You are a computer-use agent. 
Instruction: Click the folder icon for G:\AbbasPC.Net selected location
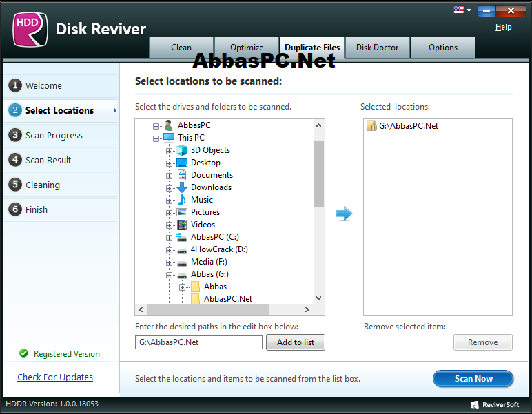pyautogui.click(x=371, y=126)
